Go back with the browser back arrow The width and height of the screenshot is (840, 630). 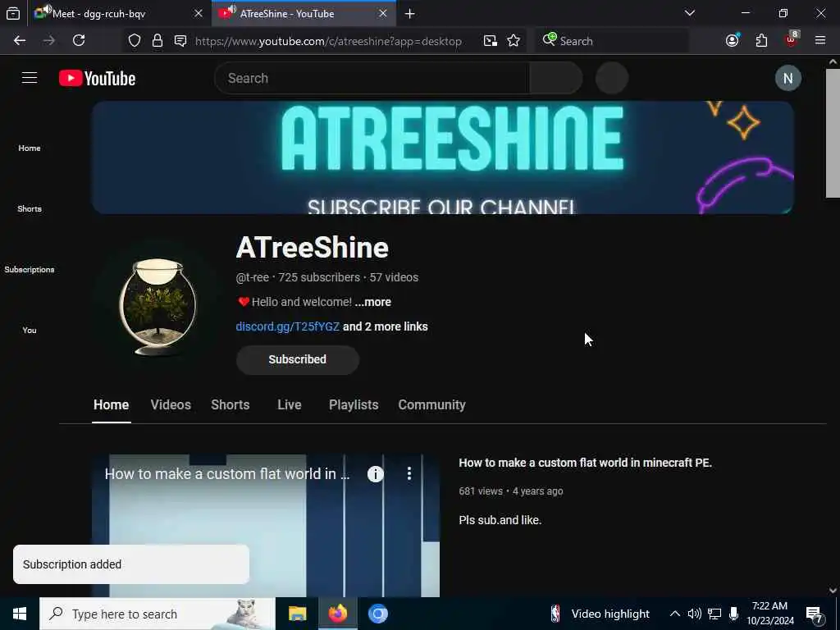coord(20,41)
